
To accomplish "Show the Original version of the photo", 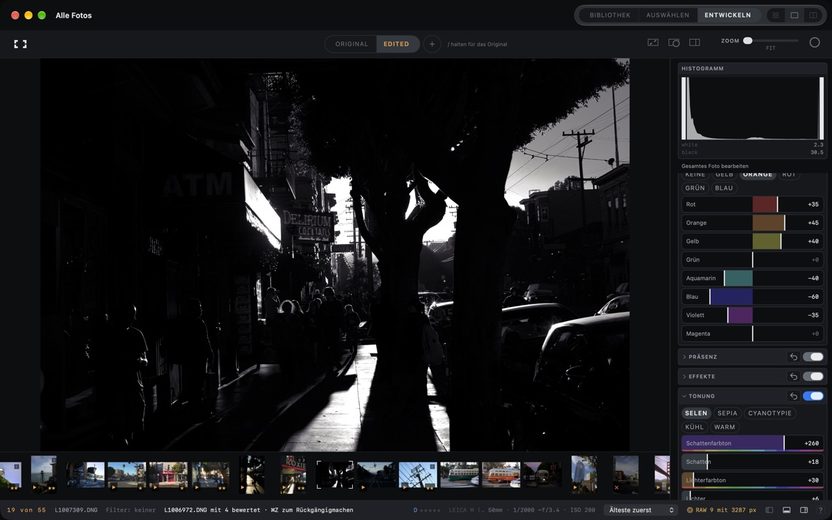I will tap(351, 44).
